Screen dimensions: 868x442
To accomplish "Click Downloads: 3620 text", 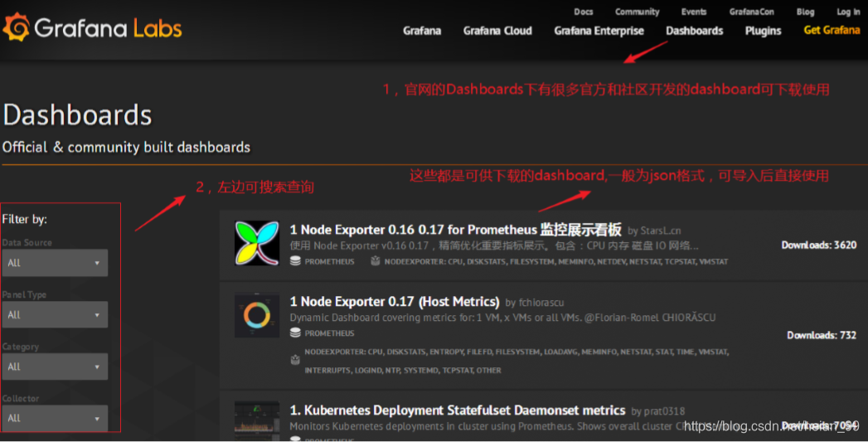I will click(819, 245).
